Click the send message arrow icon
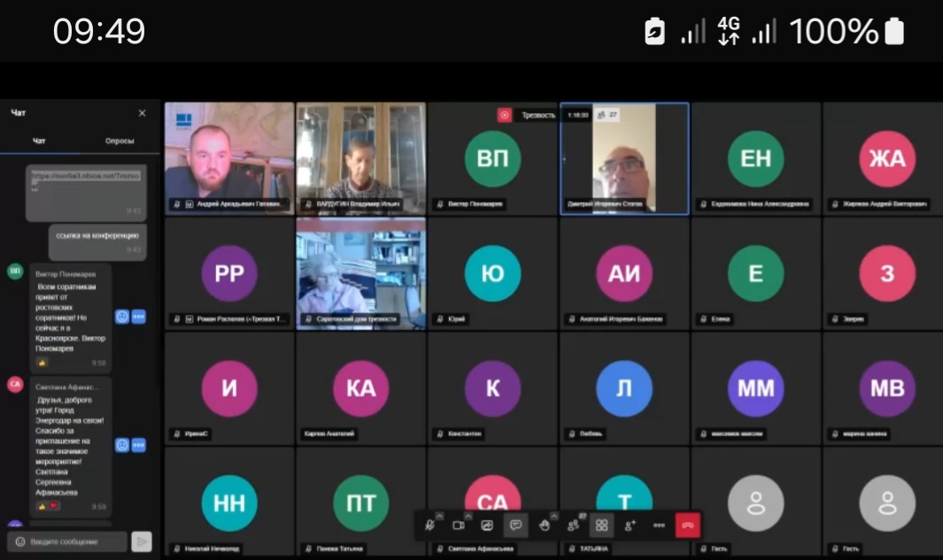The height and width of the screenshot is (560, 943). 141,541
